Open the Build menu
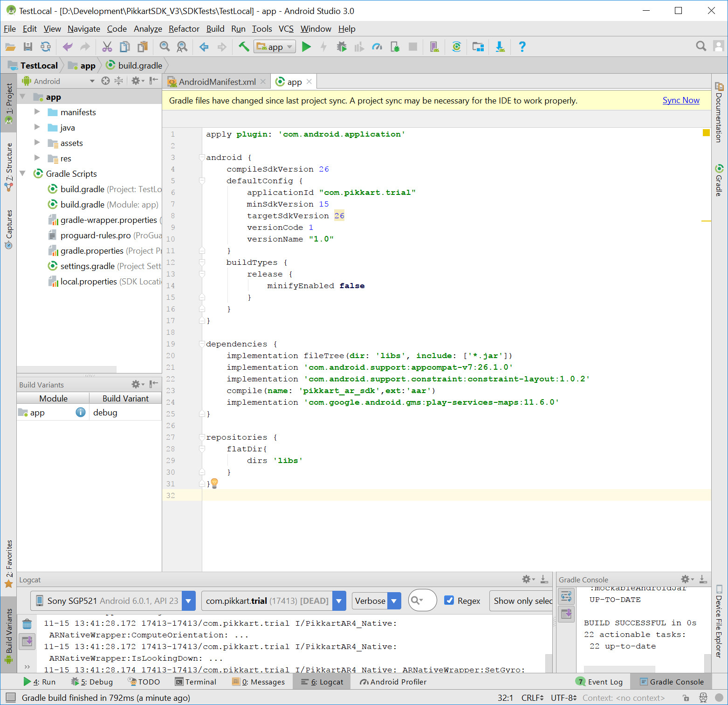The height and width of the screenshot is (705, 728). [215, 29]
